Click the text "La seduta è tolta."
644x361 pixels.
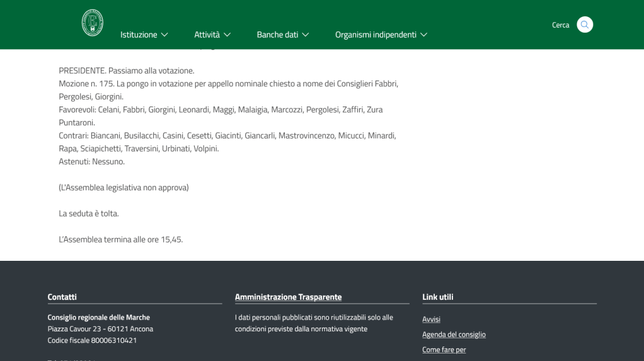tap(89, 214)
